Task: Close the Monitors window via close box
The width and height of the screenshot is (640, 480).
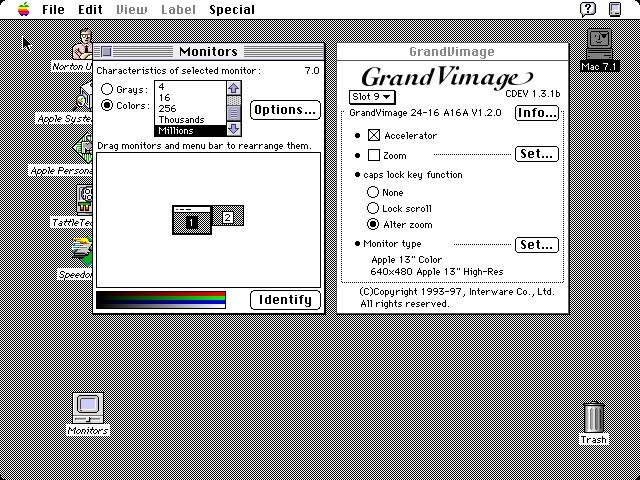Action: coord(106,51)
